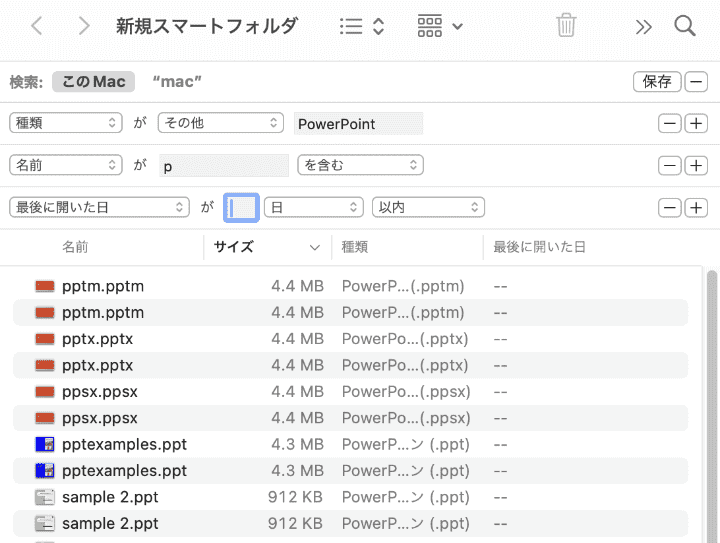720x543 pixels.
Task: Click the magnifying glass search icon
Action: 685,26
